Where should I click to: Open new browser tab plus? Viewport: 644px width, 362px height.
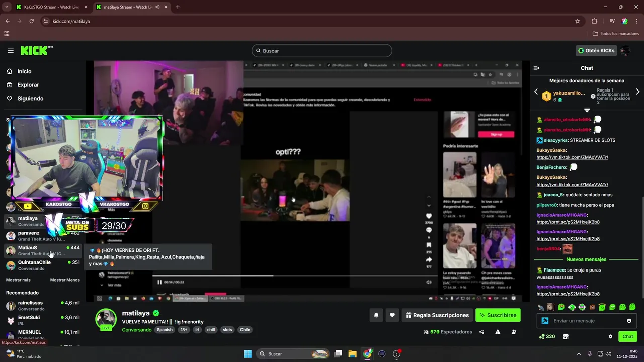[178, 7]
